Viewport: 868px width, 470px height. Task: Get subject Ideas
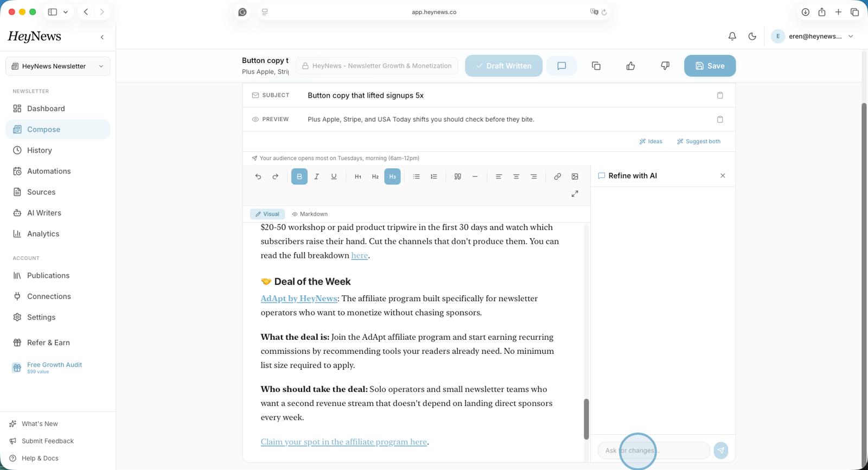[x=651, y=142]
